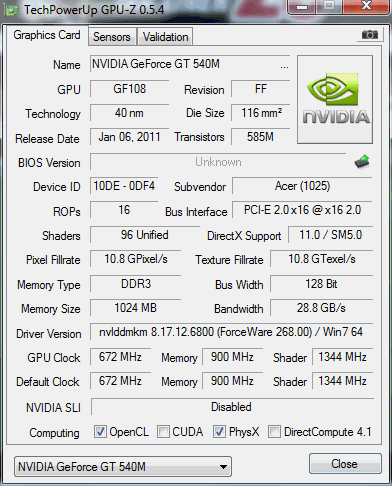Screen dimensions: 392x486
Task: Check the DirectCompute 4.1 box
Action: pyautogui.click(x=274, y=432)
